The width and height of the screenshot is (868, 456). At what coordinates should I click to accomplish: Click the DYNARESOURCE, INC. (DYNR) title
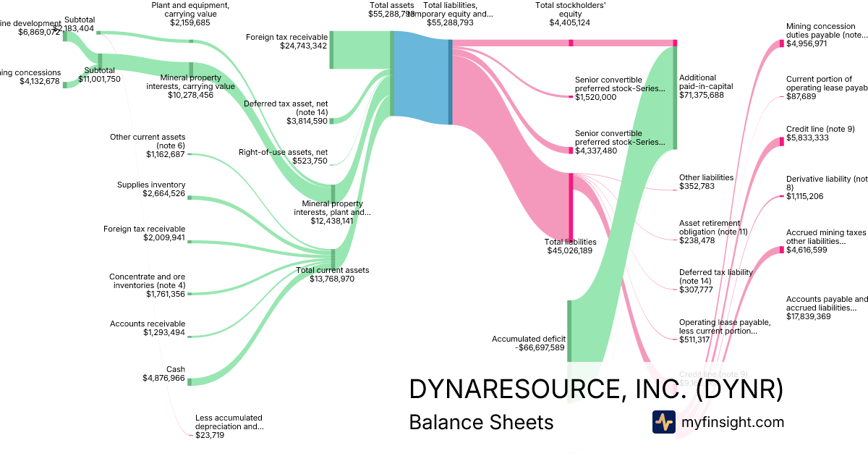[x=596, y=389]
